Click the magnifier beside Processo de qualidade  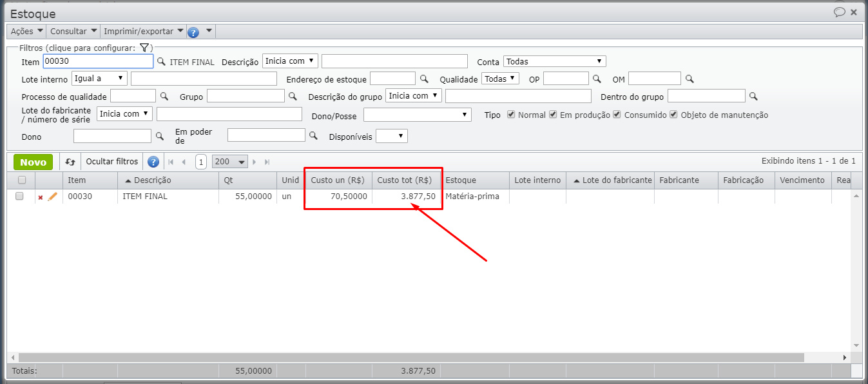point(164,97)
